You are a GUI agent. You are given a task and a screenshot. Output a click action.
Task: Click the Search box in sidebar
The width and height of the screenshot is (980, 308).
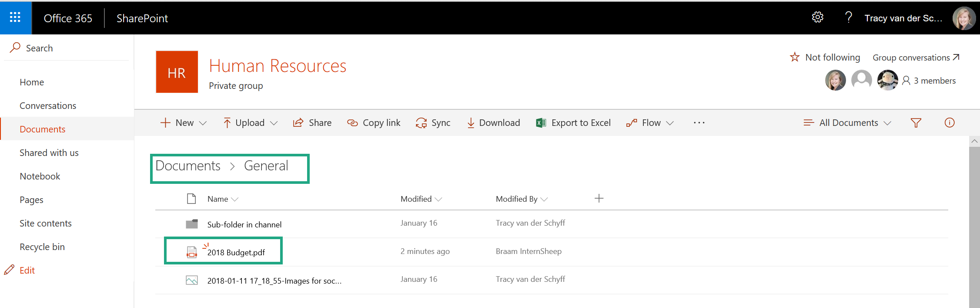click(39, 48)
